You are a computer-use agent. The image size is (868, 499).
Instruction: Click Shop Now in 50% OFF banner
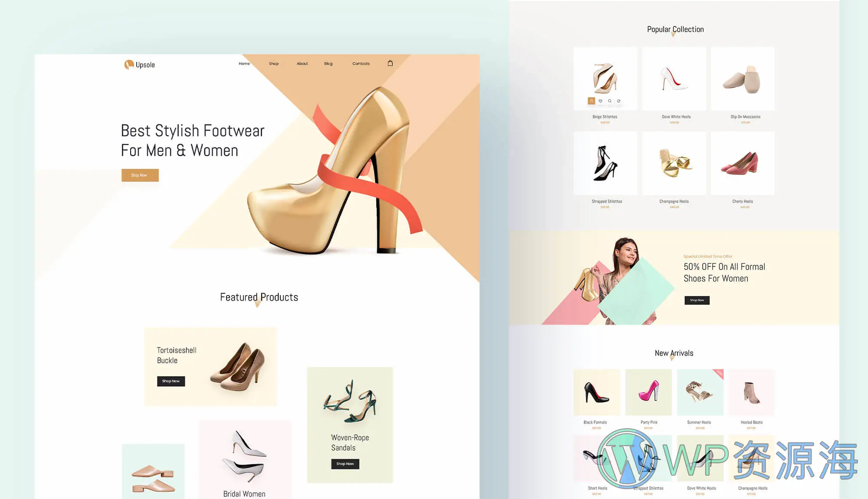pos(697,300)
